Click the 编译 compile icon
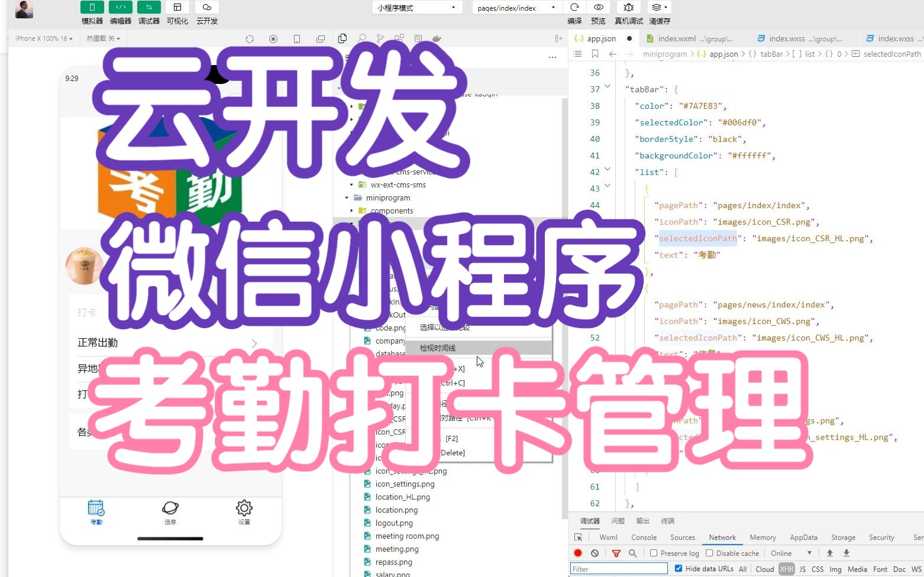Screen dimensions: 924x577 pos(573,7)
